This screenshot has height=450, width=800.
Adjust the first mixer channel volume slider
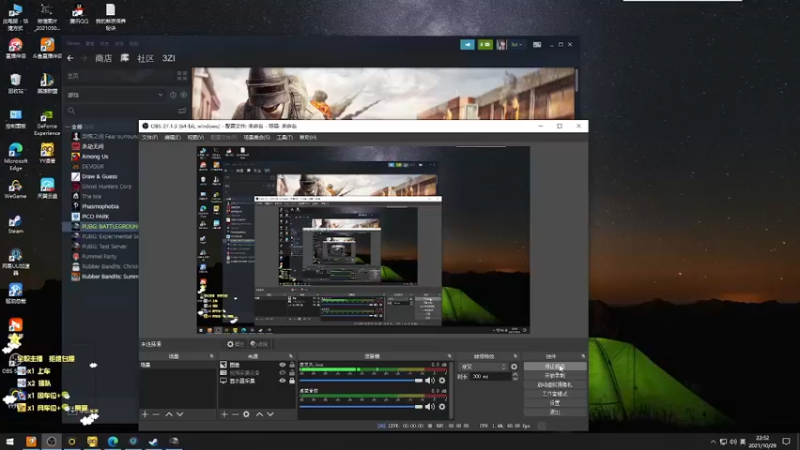click(x=361, y=381)
